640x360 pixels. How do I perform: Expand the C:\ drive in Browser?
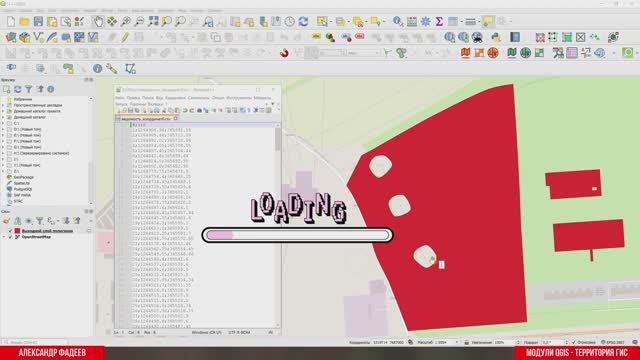(x=3, y=123)
